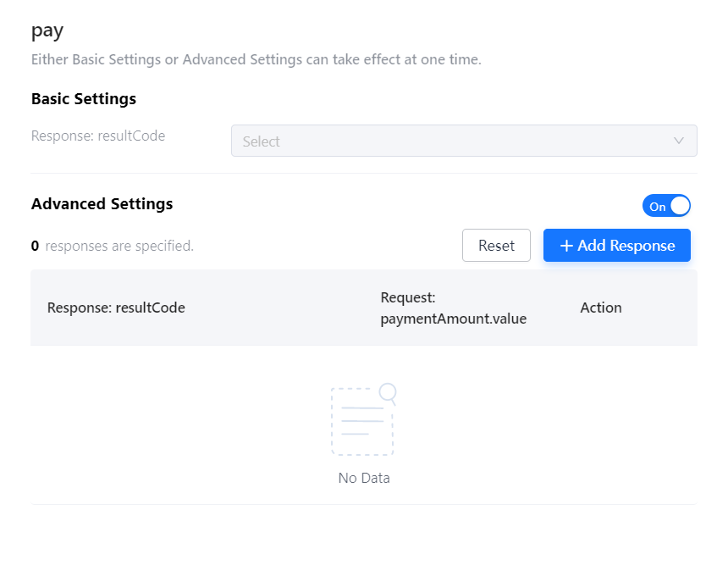This screenshot has width=728, height=571.
Task: Click the chevron arrow in the Select box
Action: click(x=678, y=141)
